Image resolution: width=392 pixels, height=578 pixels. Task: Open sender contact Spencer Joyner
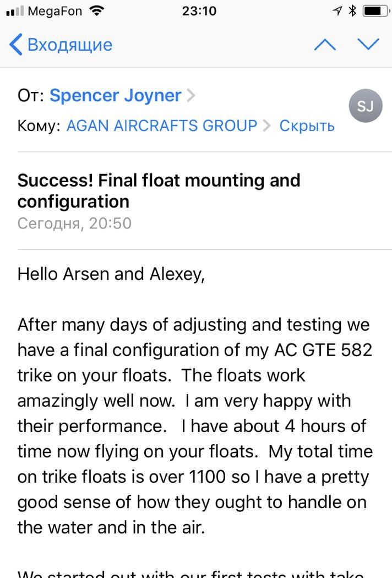(115, 96)
